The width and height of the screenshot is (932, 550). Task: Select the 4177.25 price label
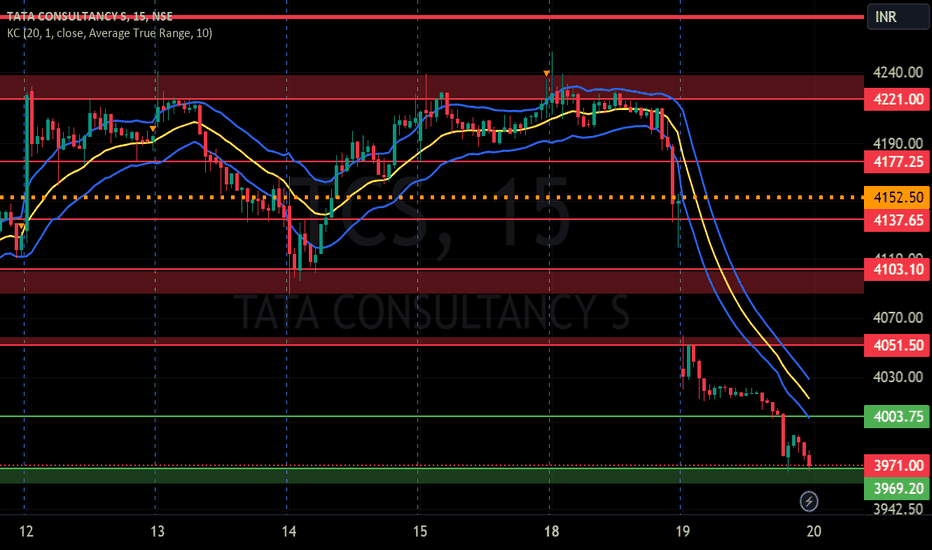click(897, 162)
